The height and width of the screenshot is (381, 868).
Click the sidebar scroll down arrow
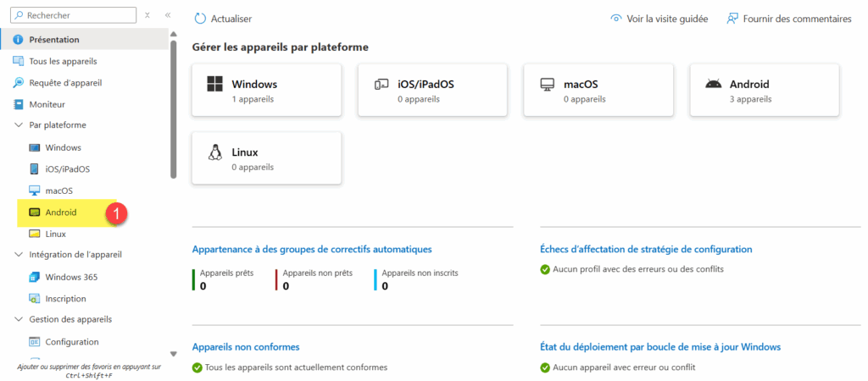click(173, 354)
